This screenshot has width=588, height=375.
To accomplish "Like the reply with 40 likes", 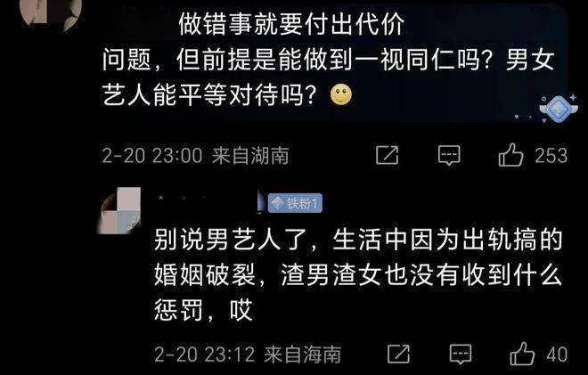I will (522, 354).
